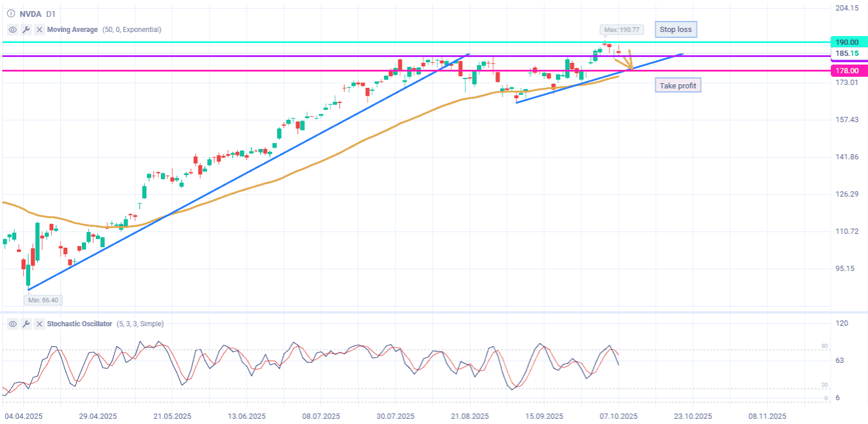Change the D1 timeframe
Image resolution: width=868 pixels, height=424 pixels.
pyautogui.click(x=51, y=13)
